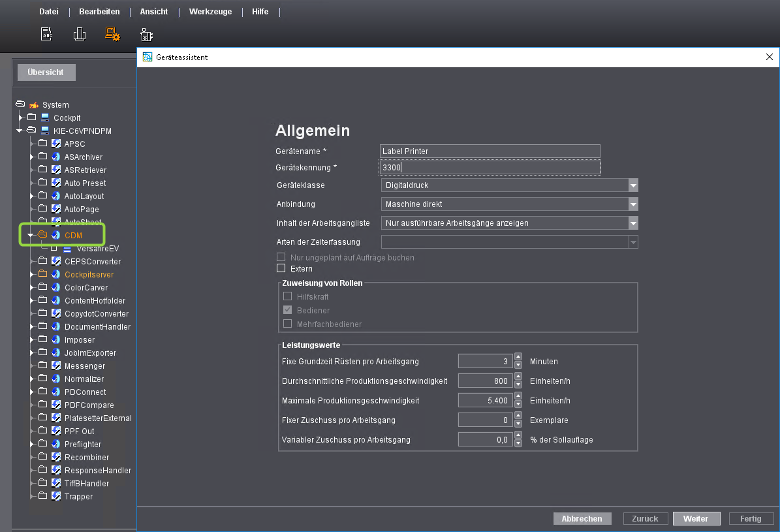Click the Imposer service icon
The height and width of the screenshot is (532, 780).
(x=56, y=339)
